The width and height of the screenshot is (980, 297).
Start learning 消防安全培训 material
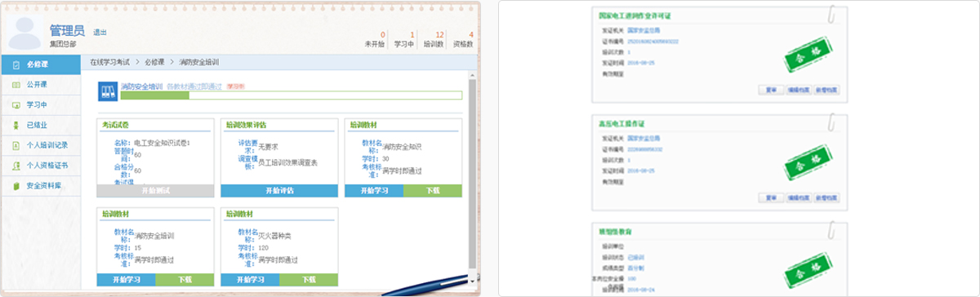pos(127,279)
